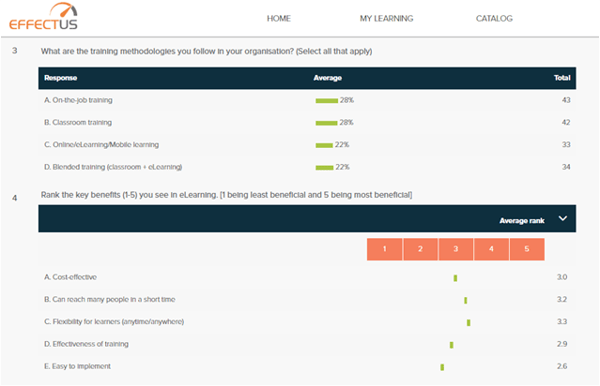This screenshot has height=386, width=600.
Task: Click question 3 training methodologies text
Action: tap(206, 51)
